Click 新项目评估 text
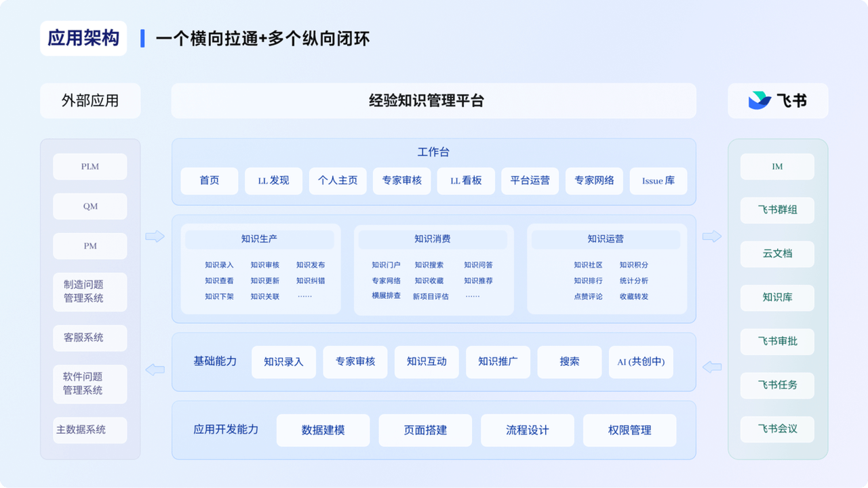This screenshot has width=868, height=488. click(431, 296)
